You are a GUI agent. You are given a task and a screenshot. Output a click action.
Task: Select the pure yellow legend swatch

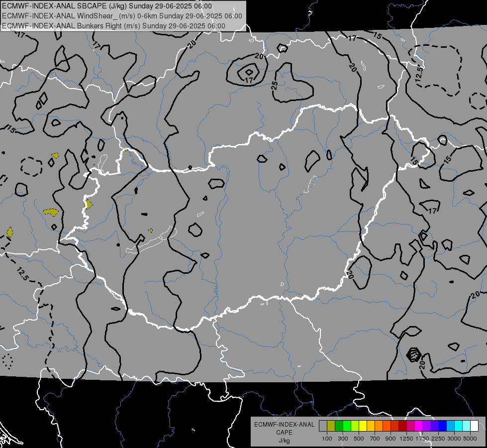pos(363,426)
